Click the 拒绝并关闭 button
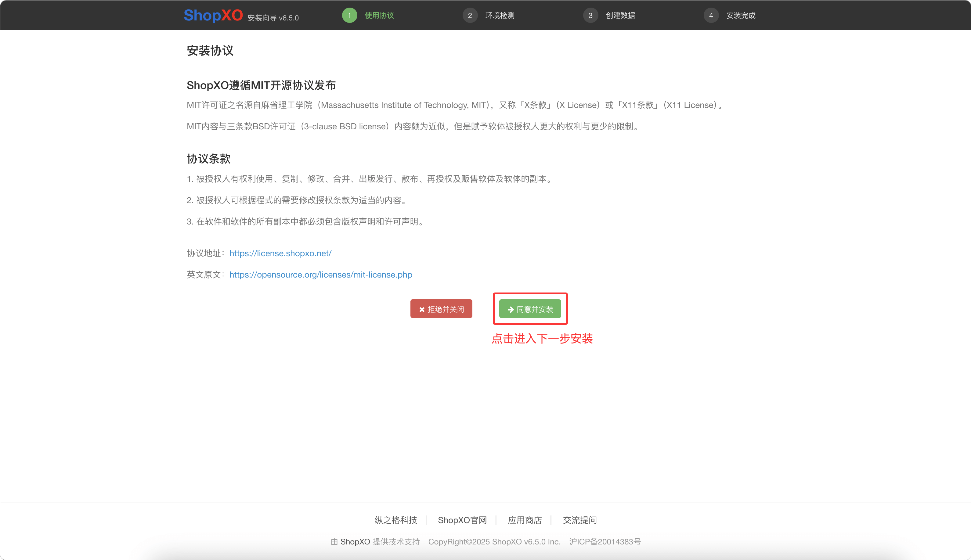 (441, 308)
